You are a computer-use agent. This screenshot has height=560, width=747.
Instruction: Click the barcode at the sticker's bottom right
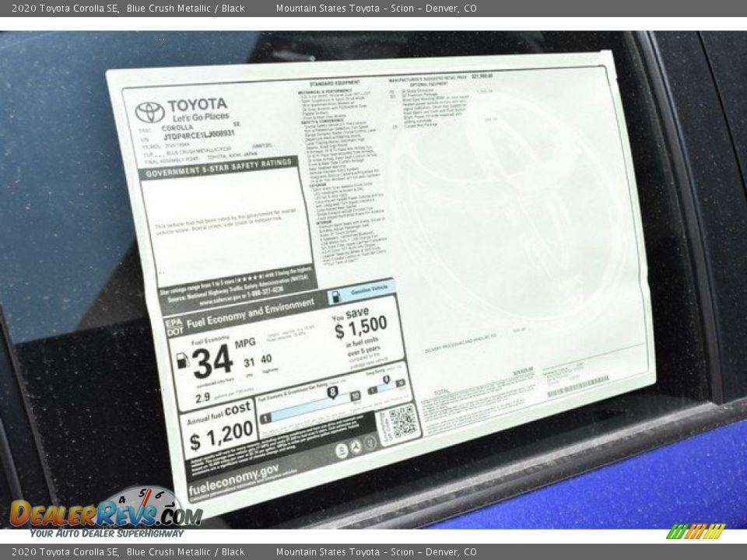tap(577, 387)
